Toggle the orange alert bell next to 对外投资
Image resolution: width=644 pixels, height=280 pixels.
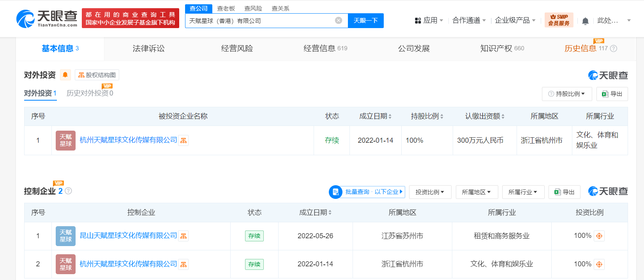[65, 75]
